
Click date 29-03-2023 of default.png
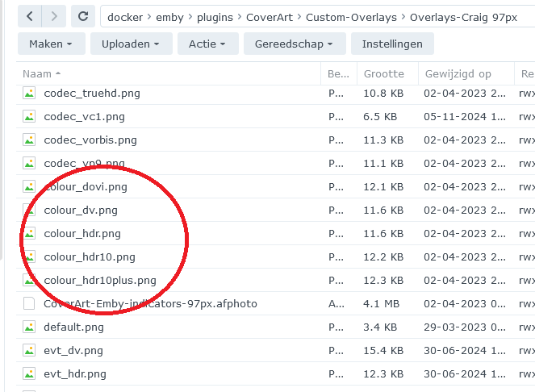tap(465, 327)
